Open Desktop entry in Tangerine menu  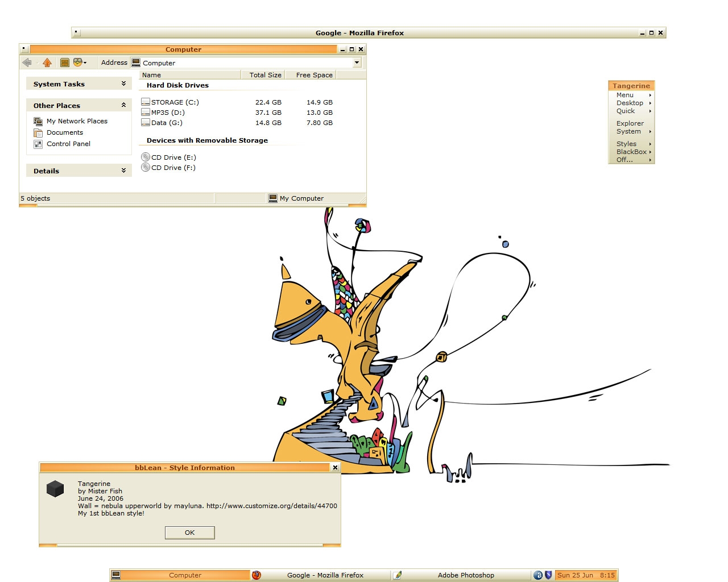pos(631,103)
